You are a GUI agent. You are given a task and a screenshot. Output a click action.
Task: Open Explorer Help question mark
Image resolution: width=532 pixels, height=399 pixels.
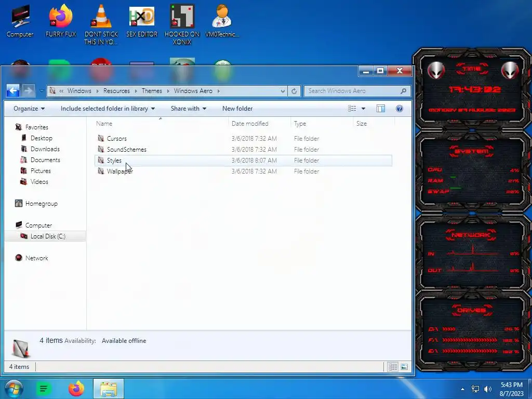[400, 109]
